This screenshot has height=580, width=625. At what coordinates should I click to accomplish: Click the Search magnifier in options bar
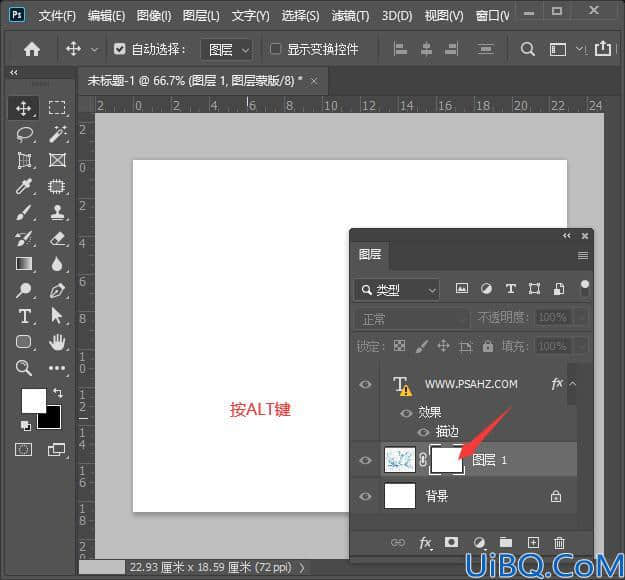pos(527,49)
